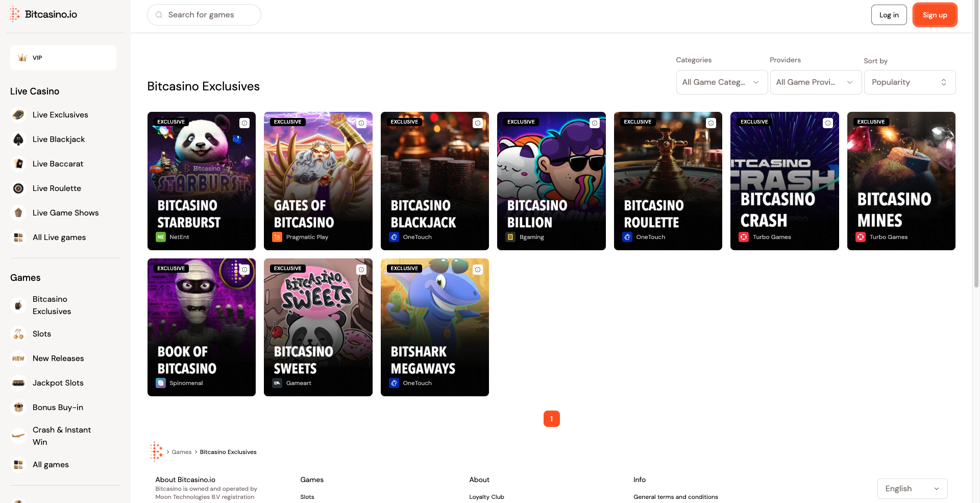This screenshot has height=503, width=980.
Task: Click the Pragmatic Play provider icon
Action: pyautogui.click(x=277, y=237)
